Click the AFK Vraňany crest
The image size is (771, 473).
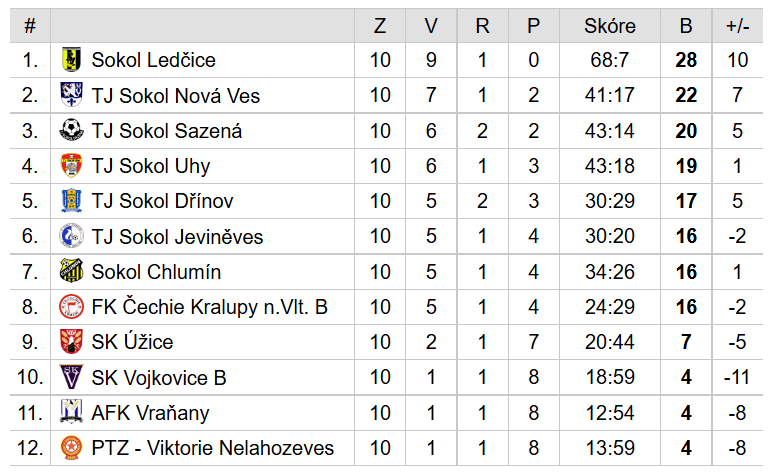[x=71, y=412]
